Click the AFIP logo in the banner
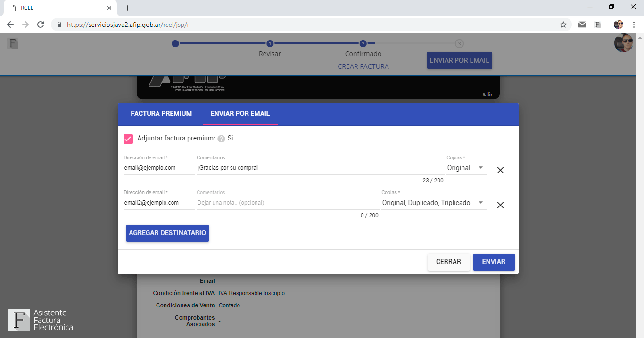This screenshot has width=644, height=338. tap(187, 84)
